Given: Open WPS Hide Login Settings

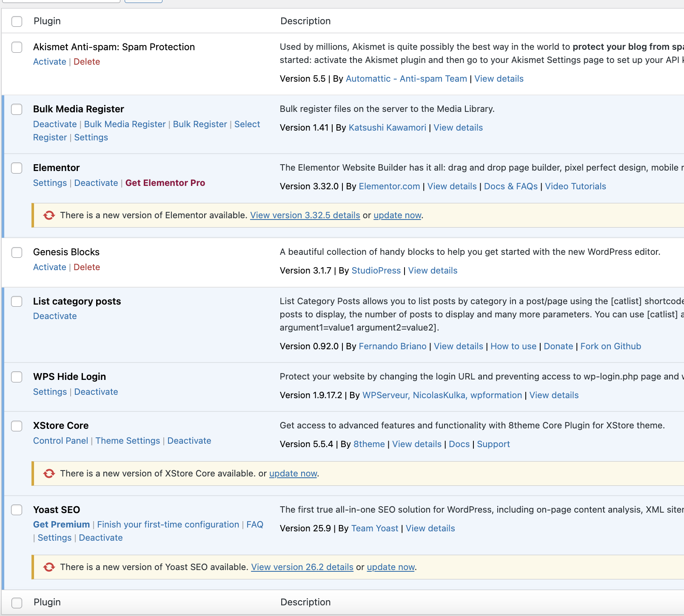Looking at the screenshot, I should (50, 392).
